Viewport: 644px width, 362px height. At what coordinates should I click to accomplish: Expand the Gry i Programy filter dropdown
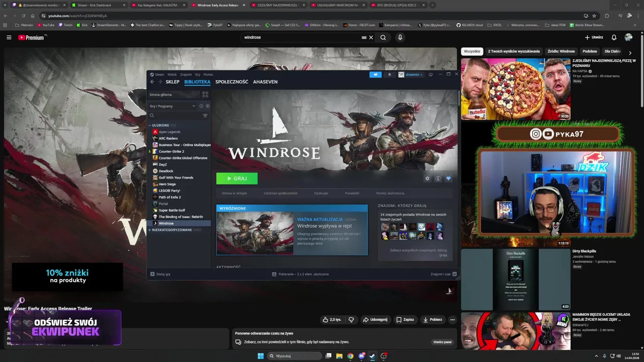click(x=172, y=106)
